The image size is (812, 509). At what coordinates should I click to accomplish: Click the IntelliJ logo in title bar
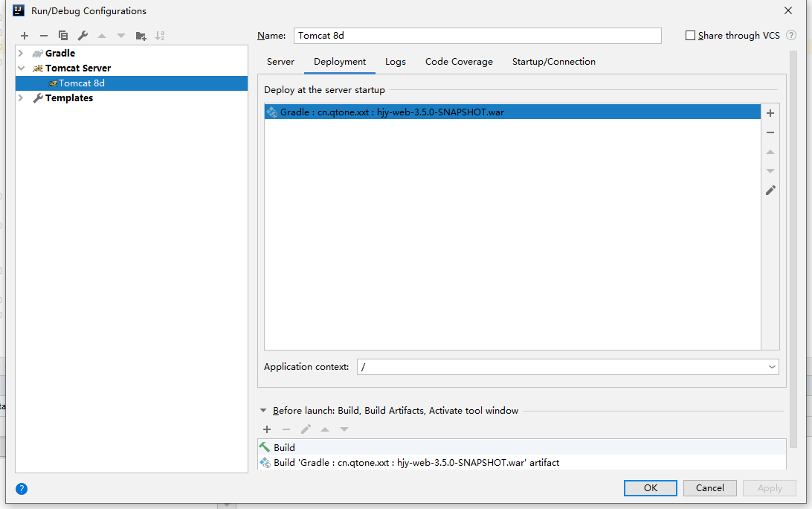[x=19, y=10]
